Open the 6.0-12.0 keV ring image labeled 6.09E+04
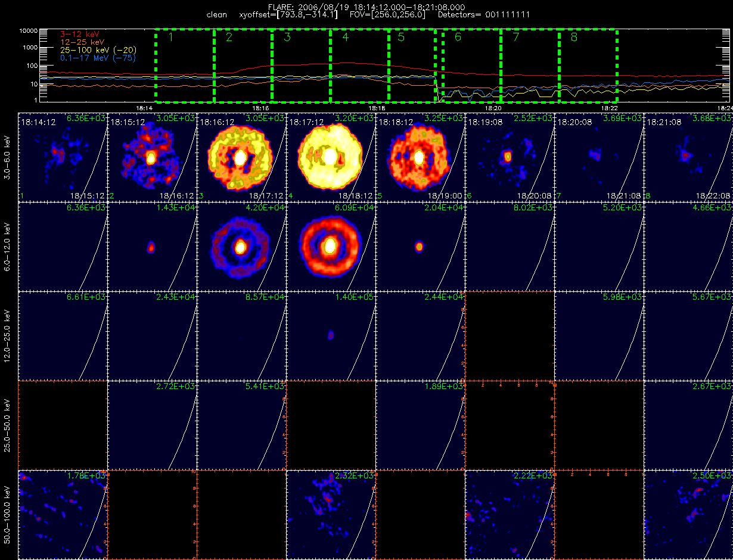 (x=331, y=246)
